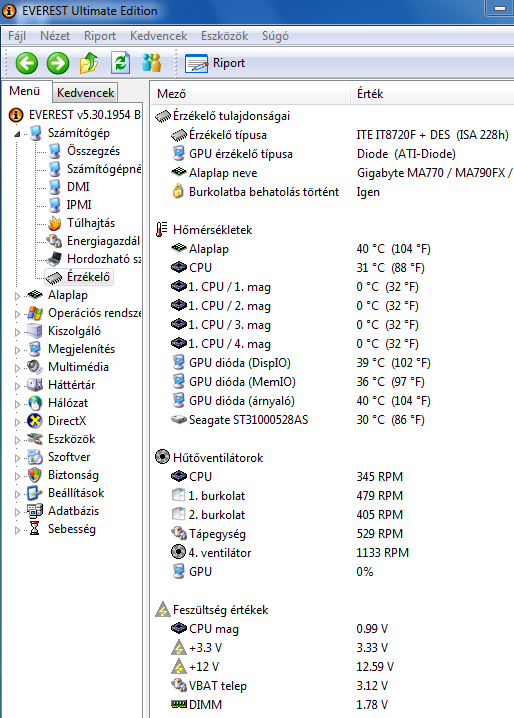This screenshot has height=718, width=514.
Task: Click the thermometer icon beside Hőmérsékletek
Action: pos(161,229)
